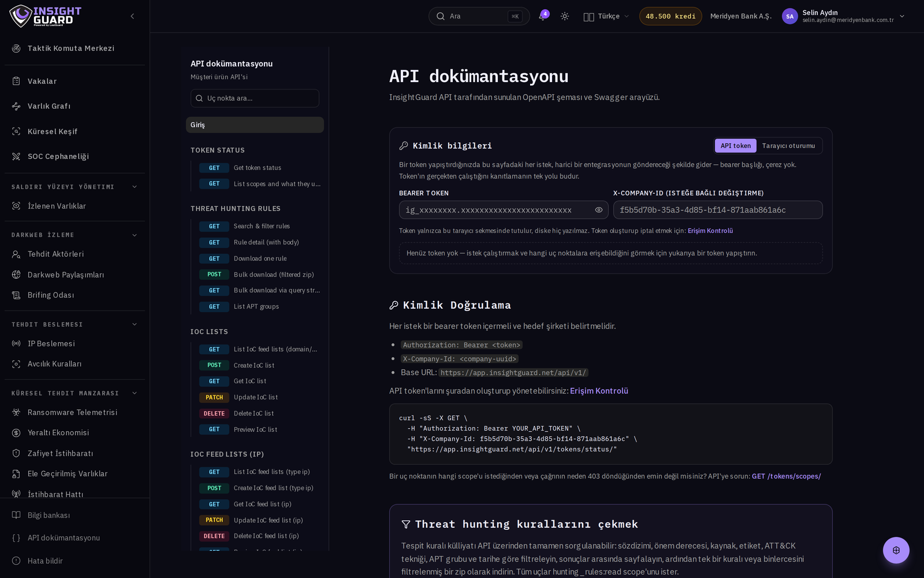This screenshot has height=578, width=924.
Task: Focus the Ara global search box
Action: (479, 16)
